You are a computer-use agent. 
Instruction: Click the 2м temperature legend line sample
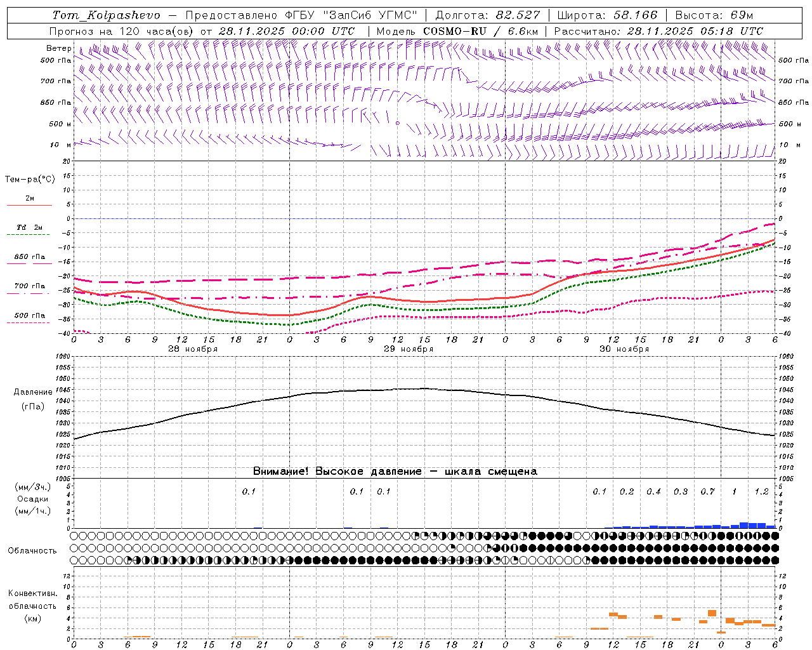29,205
